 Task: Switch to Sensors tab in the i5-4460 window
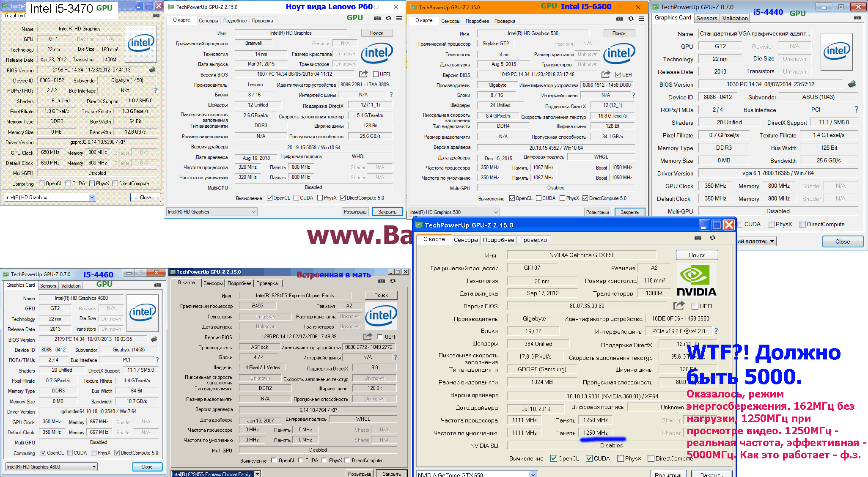48,286
